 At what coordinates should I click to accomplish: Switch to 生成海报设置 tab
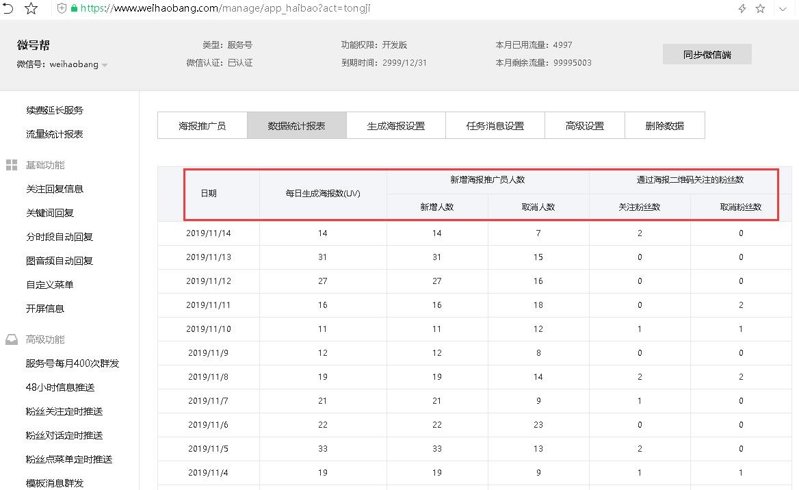click(396, 125)
